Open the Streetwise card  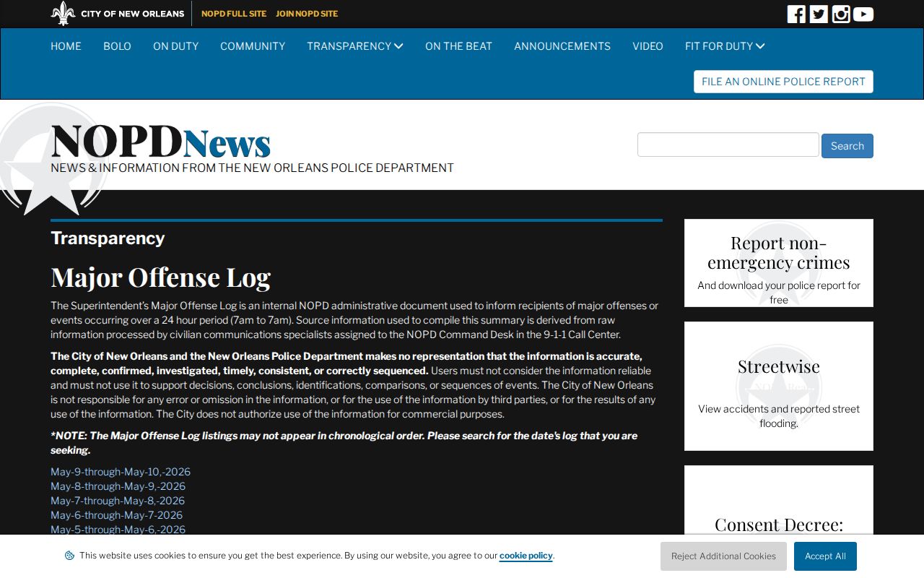[x=779, y=386]
